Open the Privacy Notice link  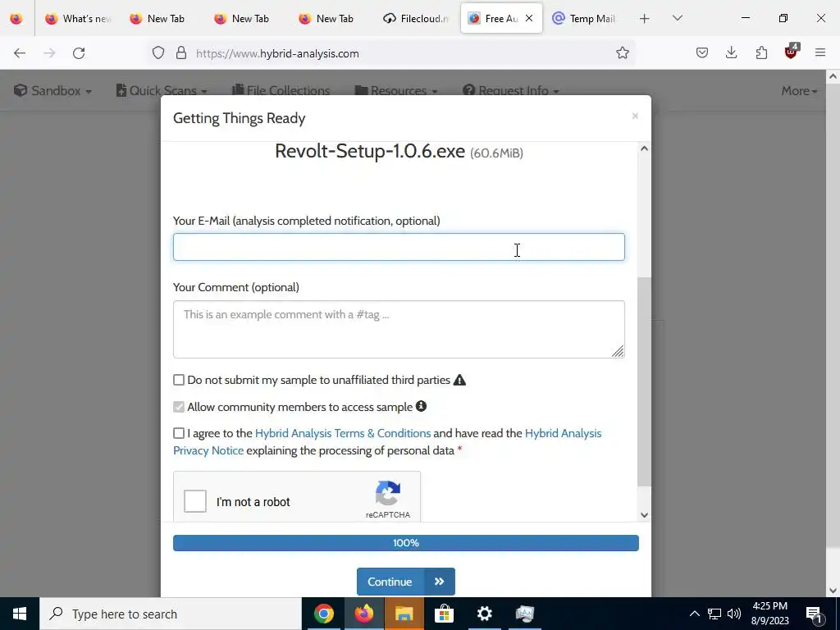pos(208,450)
